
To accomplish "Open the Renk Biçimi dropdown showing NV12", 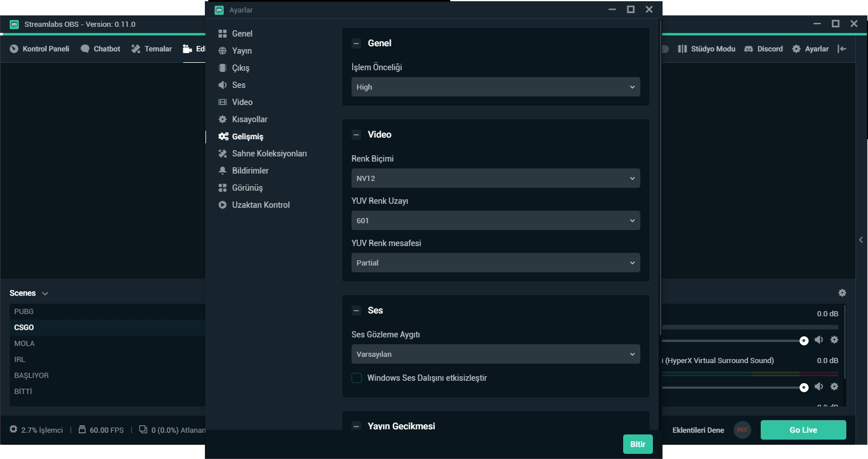I will pyautogui.click(x=495, y=178).
